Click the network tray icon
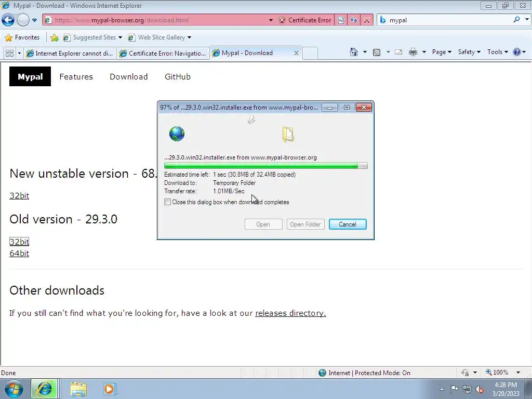Image resolution: width=532 pixels, height=399 pixels. coord(467,390)
